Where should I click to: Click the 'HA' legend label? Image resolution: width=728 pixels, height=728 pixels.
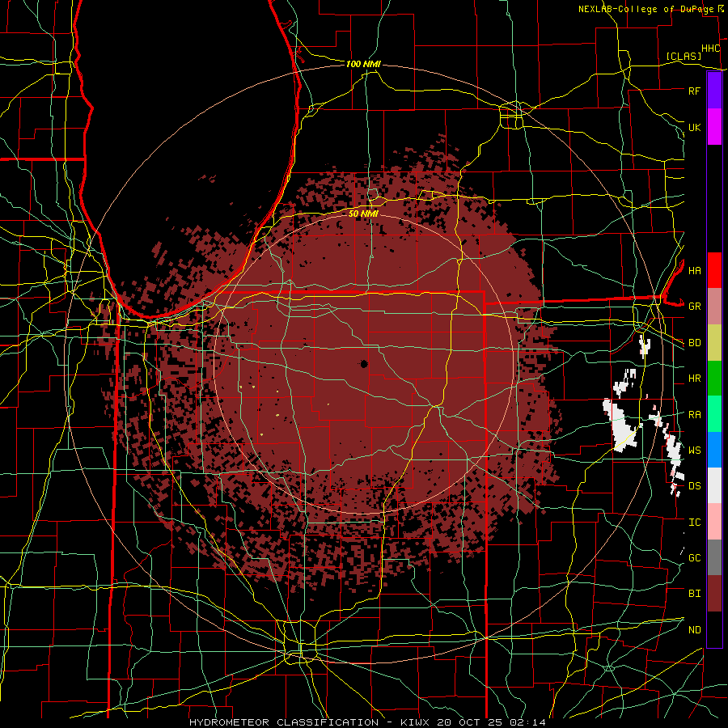click(694, 271)
